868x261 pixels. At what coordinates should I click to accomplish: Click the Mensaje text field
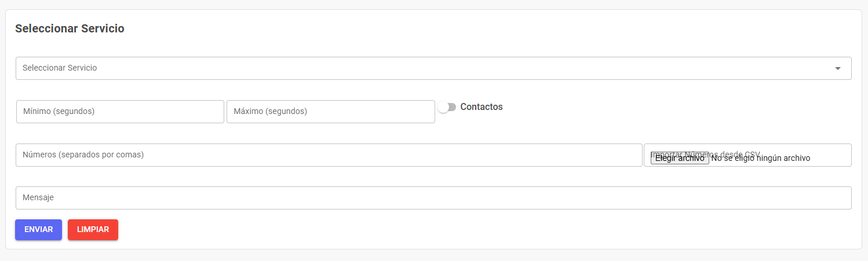pos(433,198)
